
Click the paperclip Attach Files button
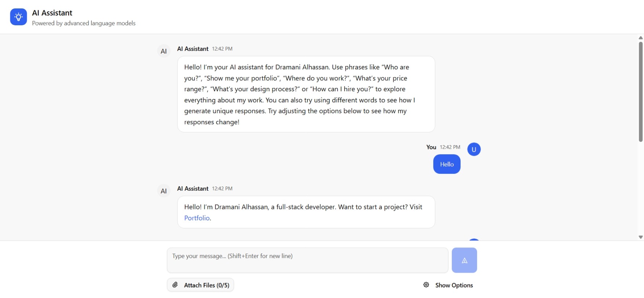200,285
